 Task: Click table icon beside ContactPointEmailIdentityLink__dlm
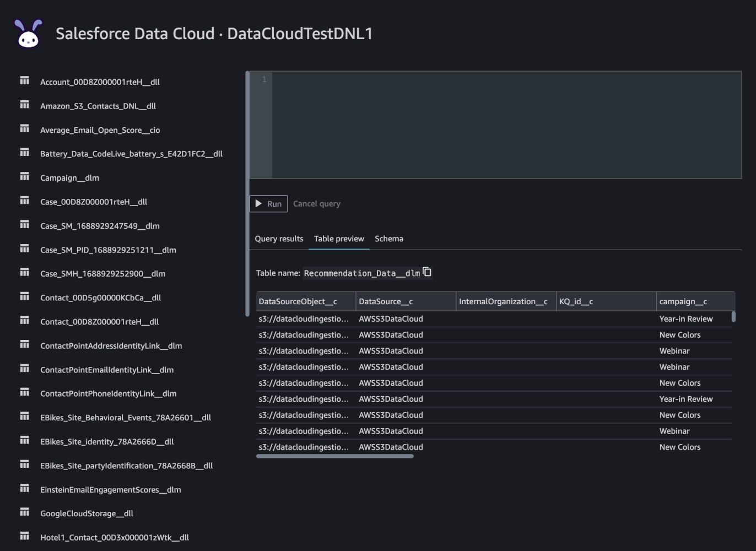(25, 368)
